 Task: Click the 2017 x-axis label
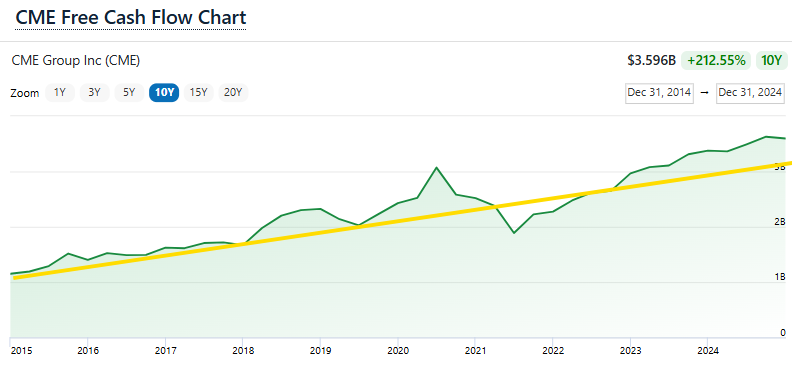coord(165,350)
